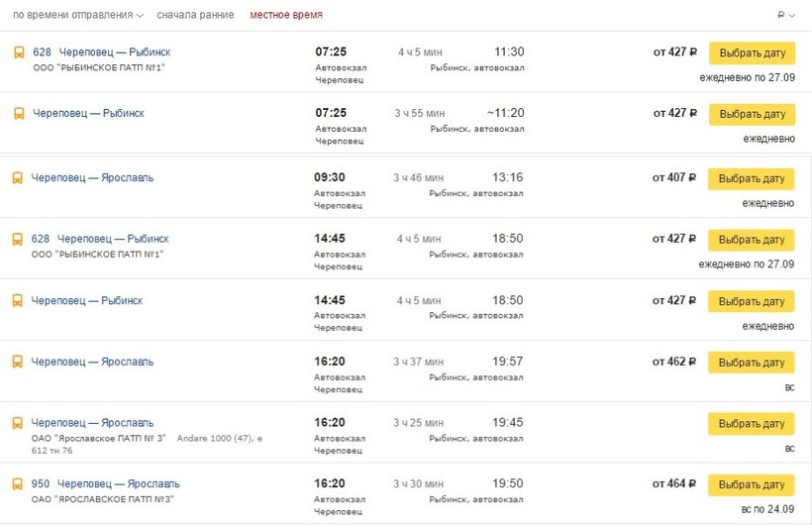812x525 pixels.
Task: Switch to 'местное время' display
Action: [285, 16]
